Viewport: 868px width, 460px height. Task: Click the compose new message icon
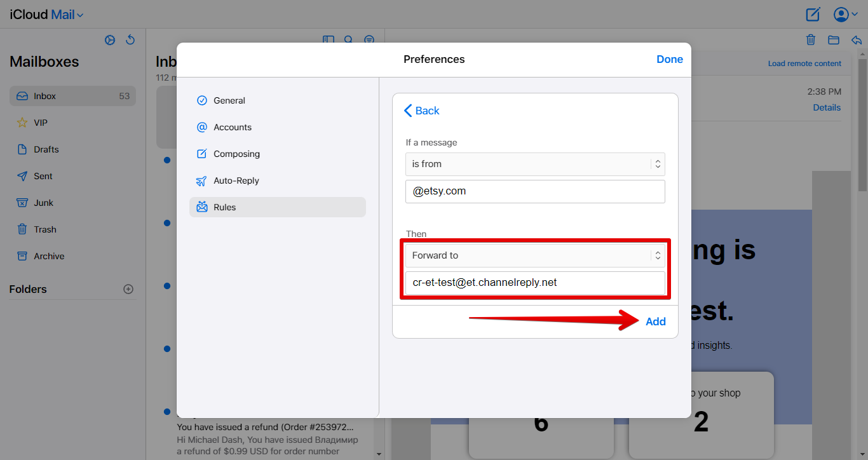[x=813, y=14]
